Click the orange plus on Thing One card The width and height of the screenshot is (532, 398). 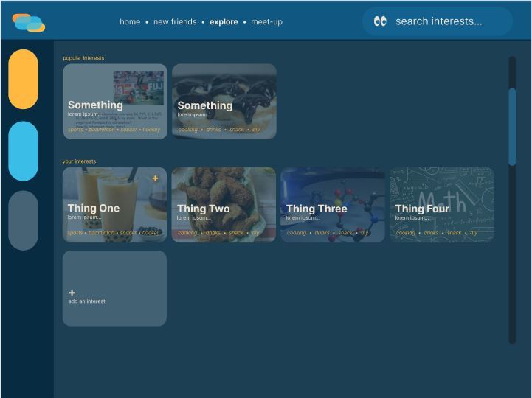(155, 178)
